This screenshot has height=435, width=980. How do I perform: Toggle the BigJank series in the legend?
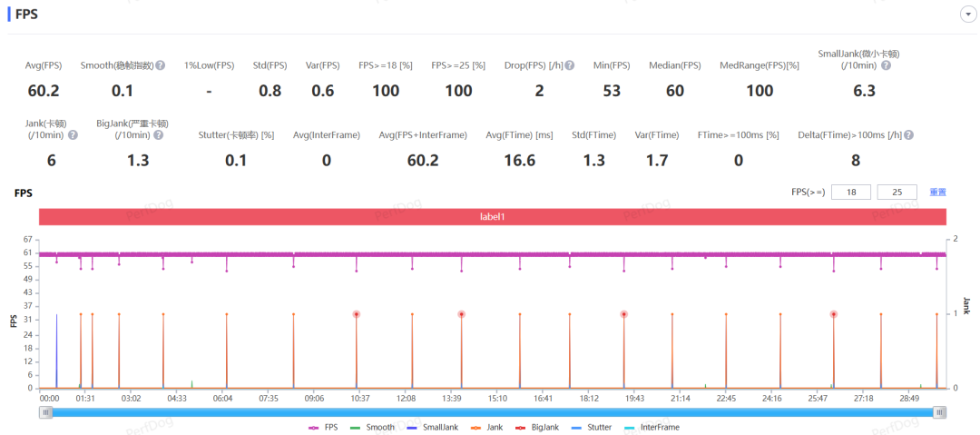click(x=535, y=428)
